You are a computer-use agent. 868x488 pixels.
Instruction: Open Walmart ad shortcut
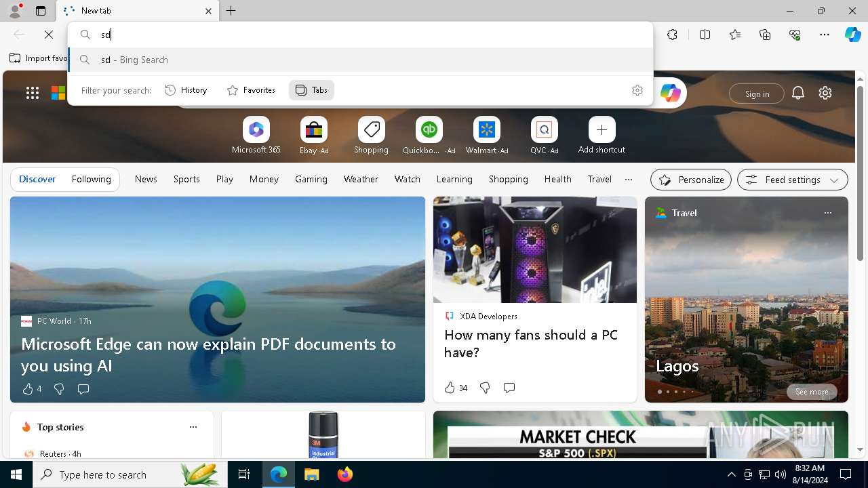pyautogui.click(x=486, y=136)
